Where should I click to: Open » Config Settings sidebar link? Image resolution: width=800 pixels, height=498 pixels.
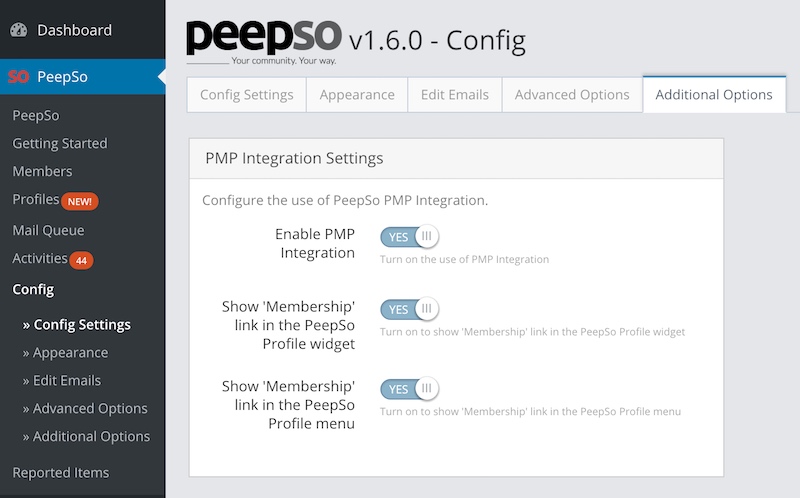(x=77, y=325)
